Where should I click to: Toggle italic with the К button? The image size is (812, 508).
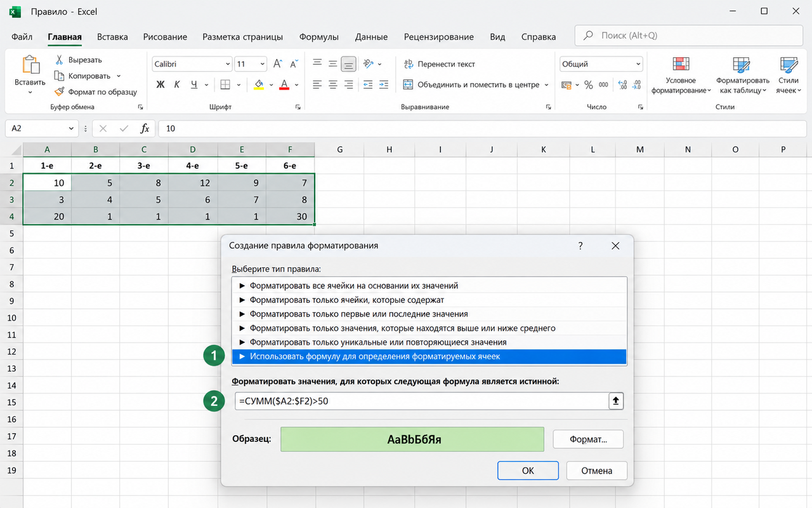[x=177, y=84]
